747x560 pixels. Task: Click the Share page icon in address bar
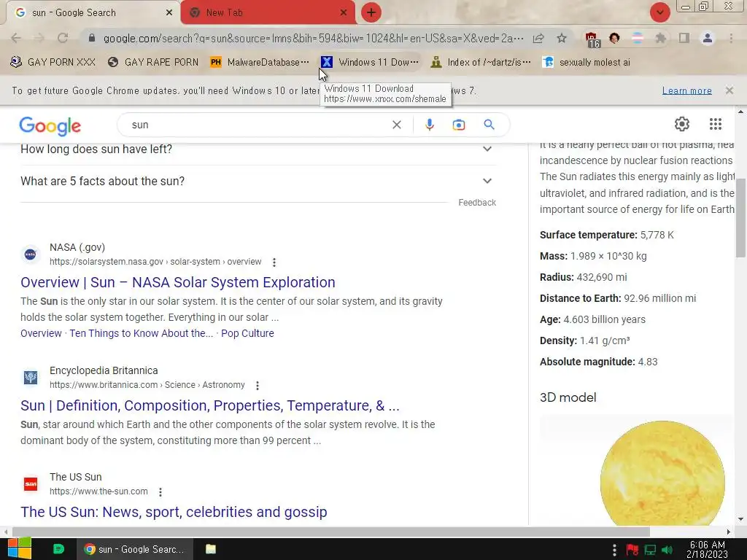(x=538, y=38)
